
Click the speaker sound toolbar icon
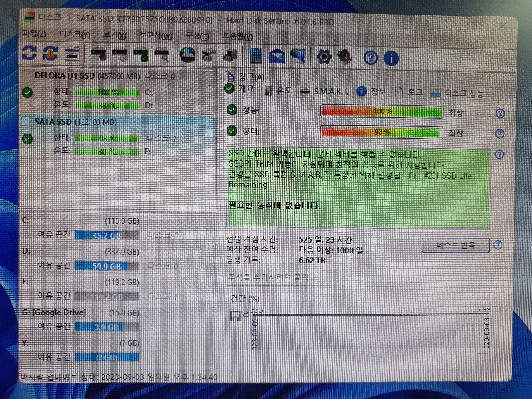[345, 57]
